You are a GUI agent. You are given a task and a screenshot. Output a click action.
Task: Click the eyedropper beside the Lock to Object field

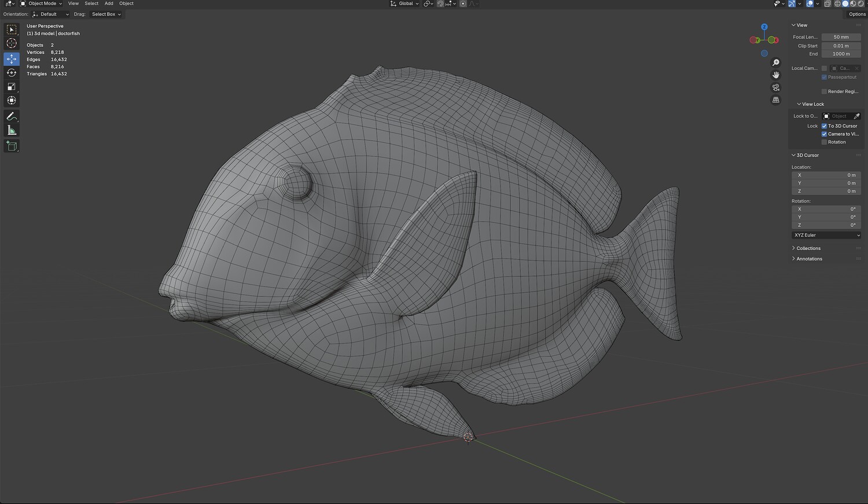[856, 116]
